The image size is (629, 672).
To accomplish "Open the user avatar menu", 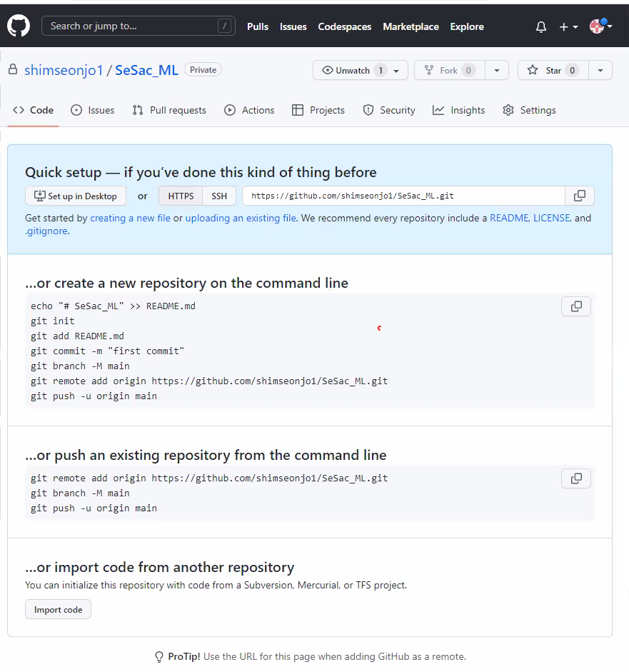I will coord(600,26).
